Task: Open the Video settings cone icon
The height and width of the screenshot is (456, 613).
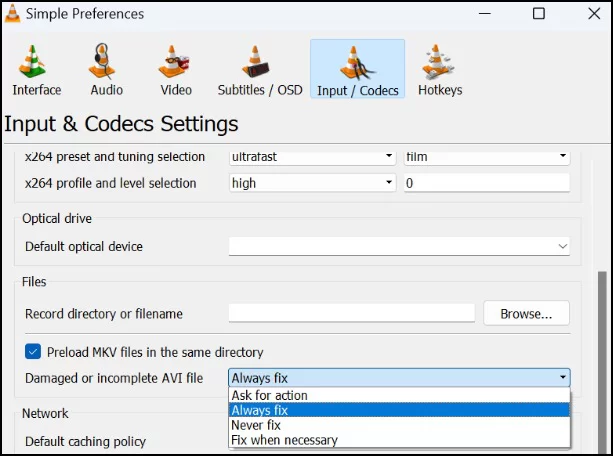Action: (174, 61)
